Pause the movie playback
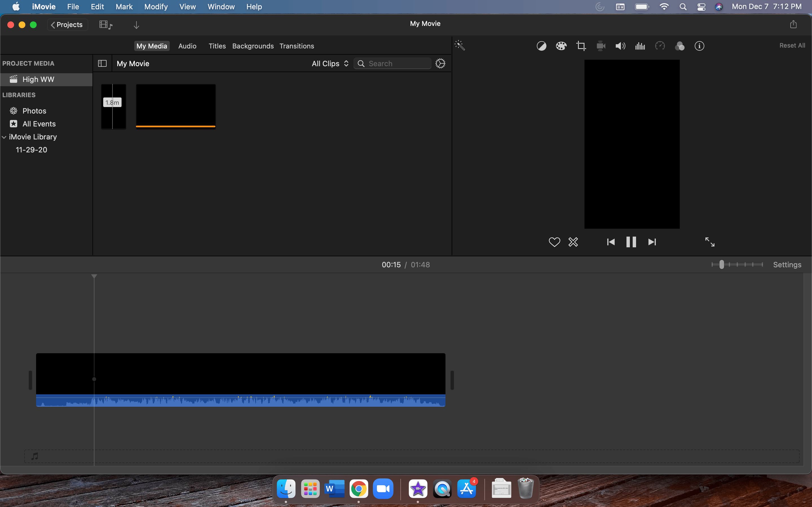812x507 pixels. pyautogui.click(x=631, y=242)
